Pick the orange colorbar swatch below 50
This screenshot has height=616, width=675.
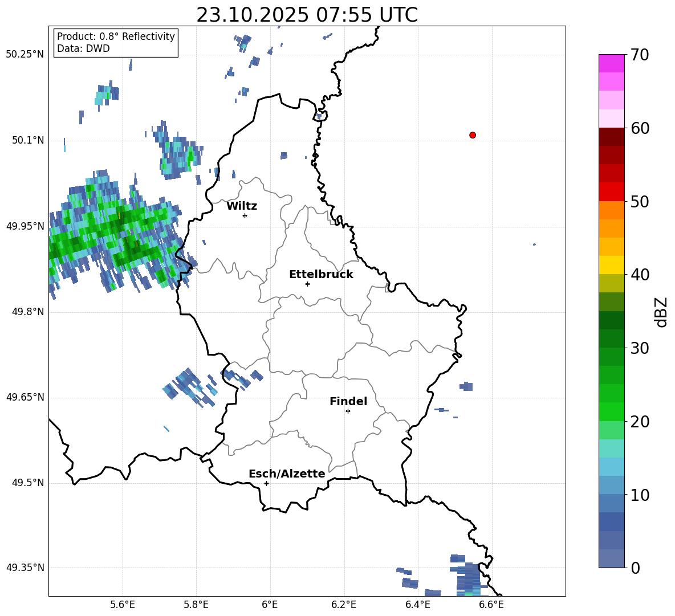(x=612, y=210)
